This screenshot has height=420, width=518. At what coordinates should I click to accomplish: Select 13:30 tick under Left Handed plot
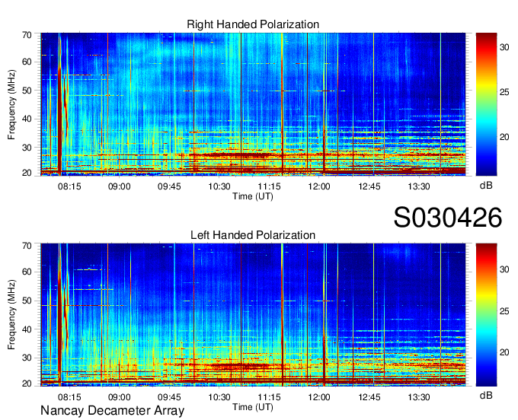(419, 397)
